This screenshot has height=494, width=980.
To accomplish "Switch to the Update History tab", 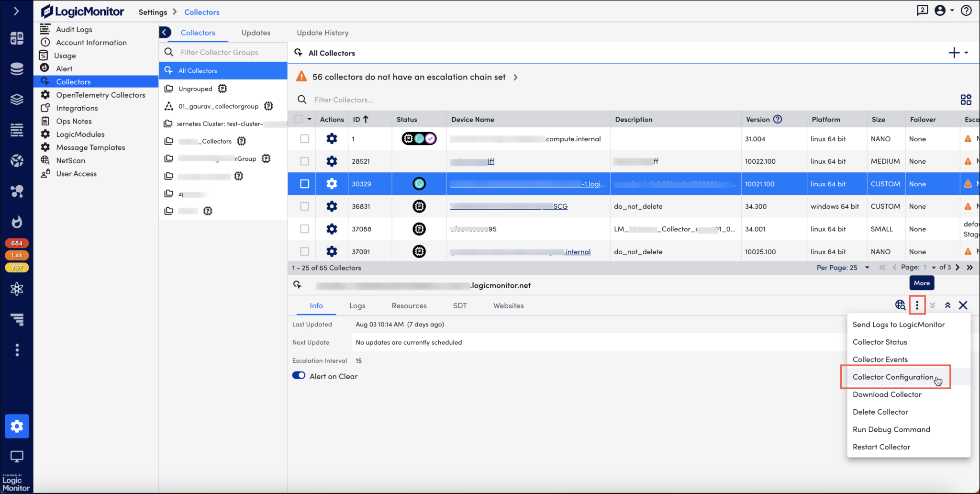I will (x=322, y=32).
